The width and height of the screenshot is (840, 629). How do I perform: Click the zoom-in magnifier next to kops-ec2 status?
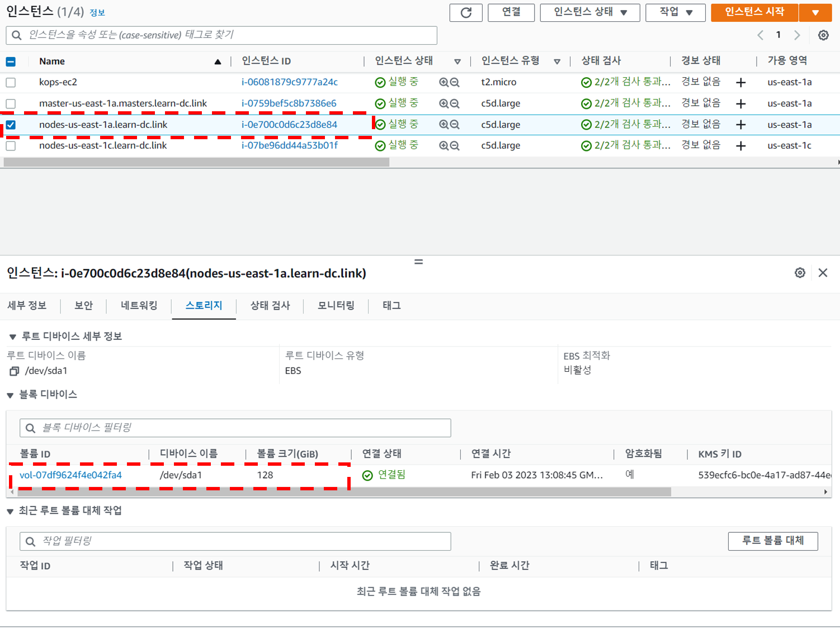pyautogui.click(x=442, y=82)
